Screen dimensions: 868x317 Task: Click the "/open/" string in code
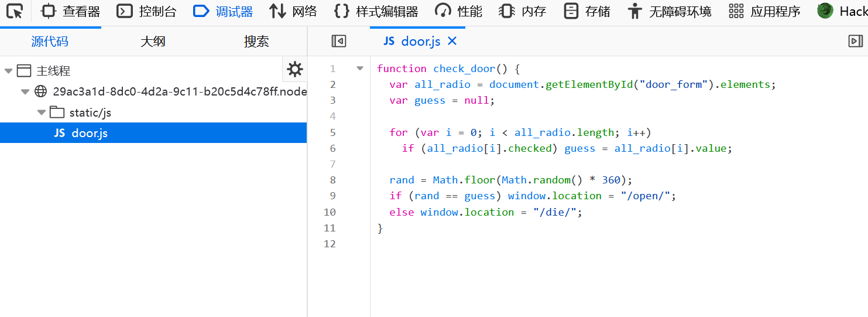[x=646, y=196]
